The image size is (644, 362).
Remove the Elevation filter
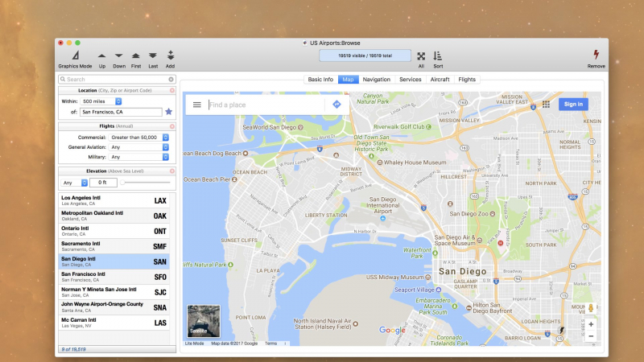click(172, 171)
